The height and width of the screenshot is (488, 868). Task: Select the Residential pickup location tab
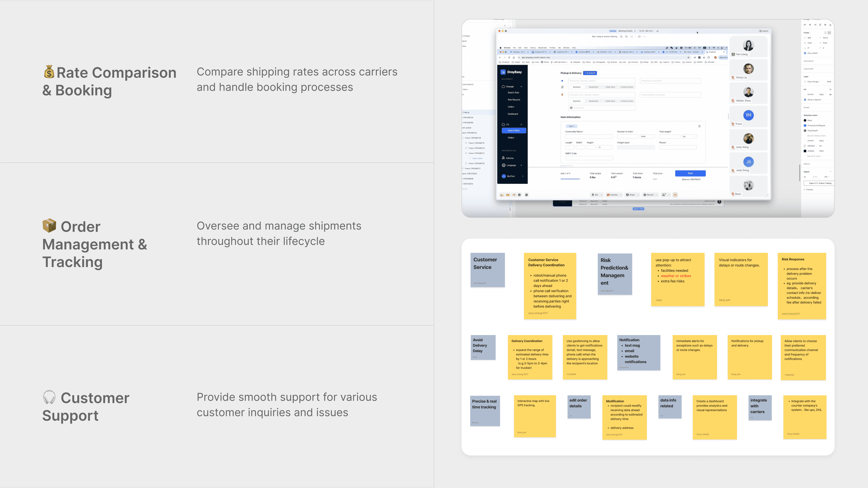pyautogui.click(x=593, y=87)
